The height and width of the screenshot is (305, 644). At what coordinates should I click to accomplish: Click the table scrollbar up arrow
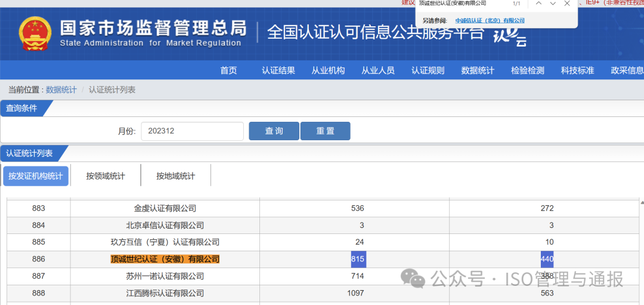[x=642, y=202]
